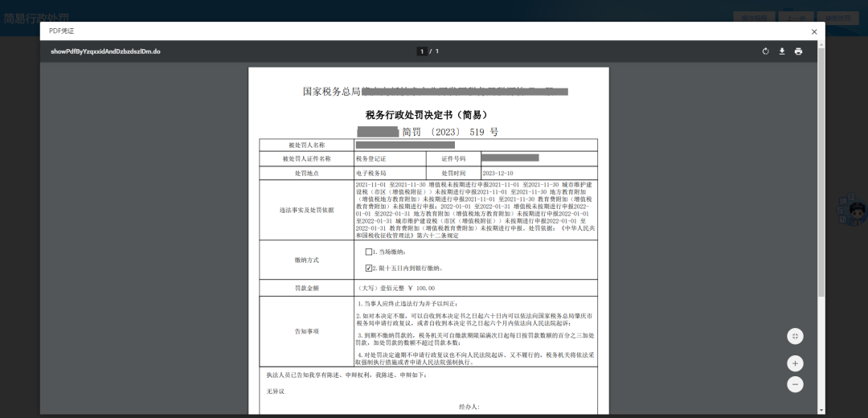Viewport: 868px width, 418px height.
Task: Close the PDF凭证 dialog
Action: point(814,31)
